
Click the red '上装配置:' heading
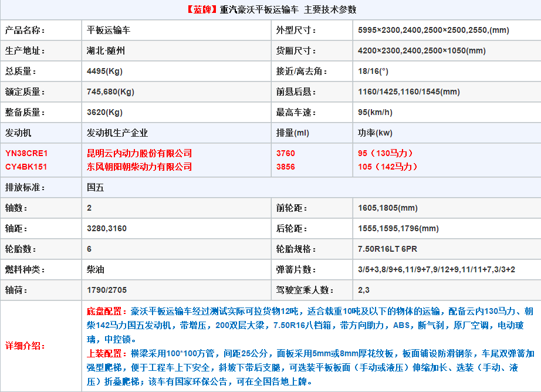tap(107, 353)
